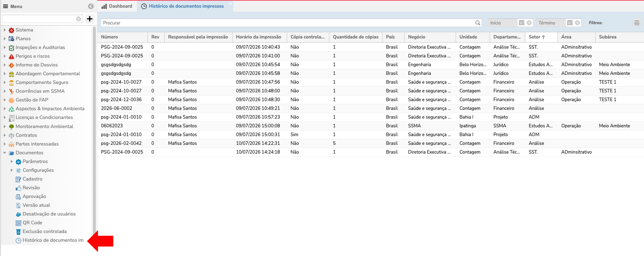The height and width of the screenshot is (256, 644).
Task: Clear the sidebar search field
Action: tap(79, 19)
